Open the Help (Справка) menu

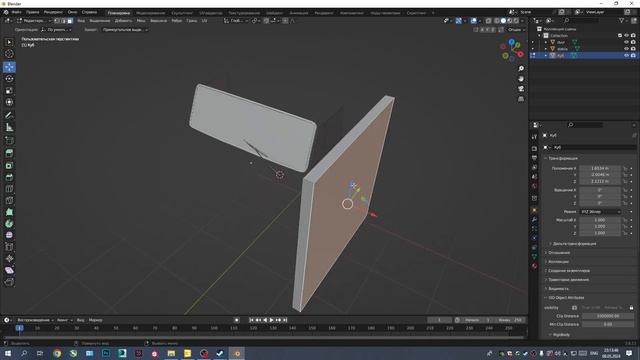click(x=89, y=12)
